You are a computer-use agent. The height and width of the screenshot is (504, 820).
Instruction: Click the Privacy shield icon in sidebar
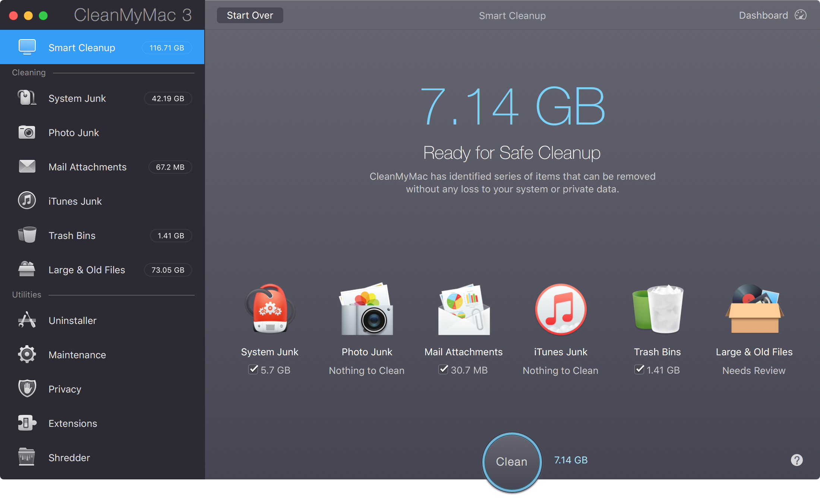[27, 389]
